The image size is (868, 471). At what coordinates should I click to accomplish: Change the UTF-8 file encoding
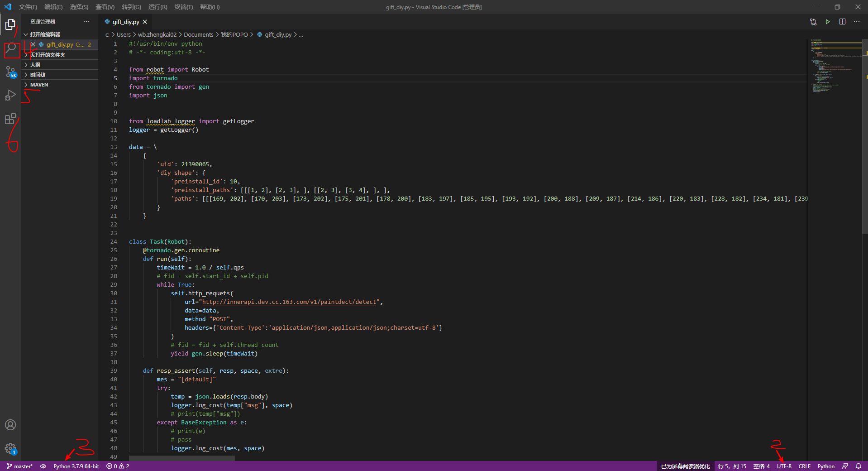[x=784, y=466]
